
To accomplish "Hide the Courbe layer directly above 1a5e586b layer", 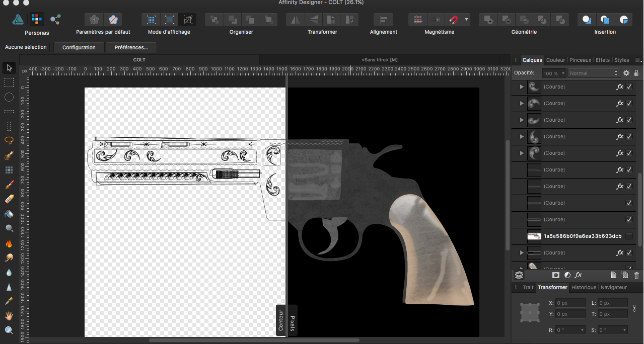I will pyautogui.click(x=629, y=219).
